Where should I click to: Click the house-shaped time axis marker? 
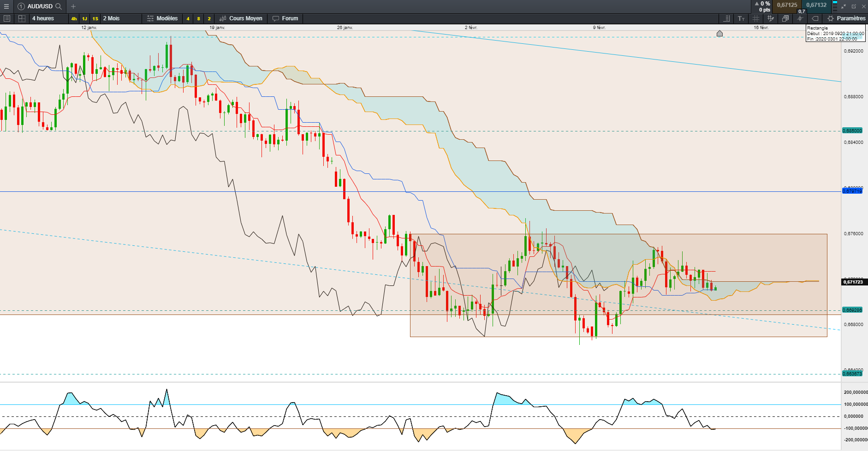click(x=719, y=33)
